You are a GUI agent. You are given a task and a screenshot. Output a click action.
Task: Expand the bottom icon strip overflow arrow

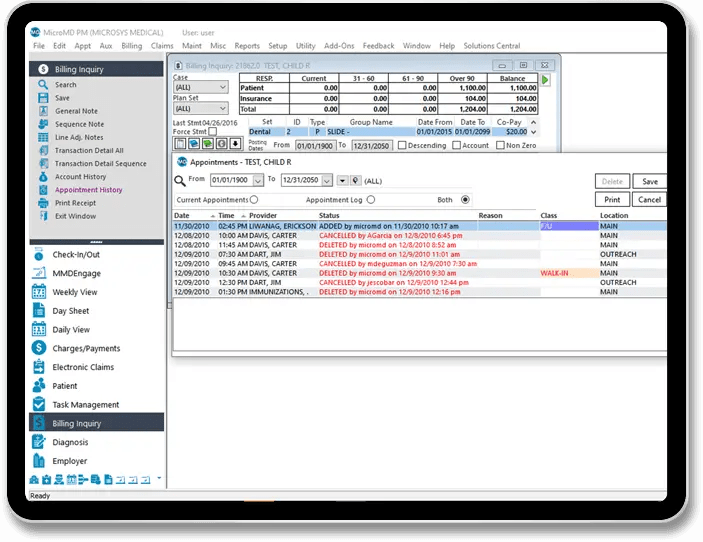tap(159, 478)
